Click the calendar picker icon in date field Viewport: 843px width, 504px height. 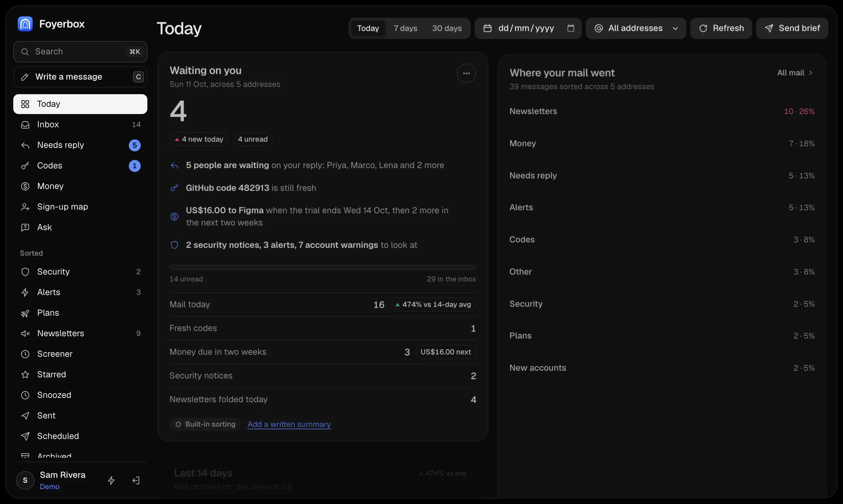point(571,28)
